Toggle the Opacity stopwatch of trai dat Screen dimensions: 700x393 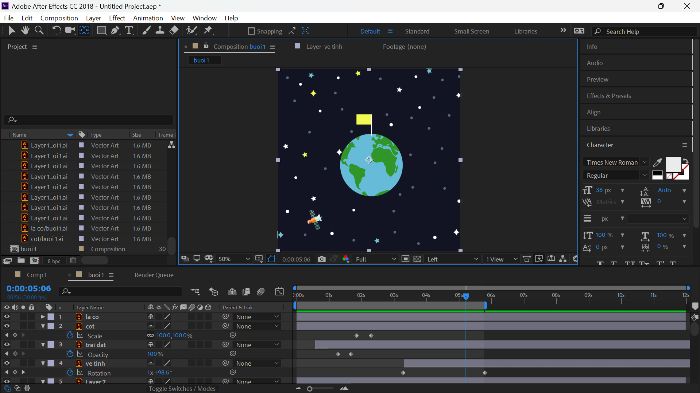70,354
